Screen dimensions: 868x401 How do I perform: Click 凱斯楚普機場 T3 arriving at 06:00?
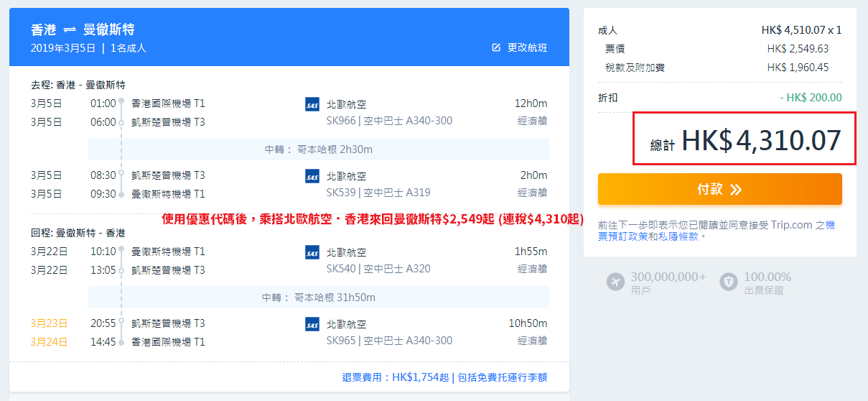coord(168,122)
